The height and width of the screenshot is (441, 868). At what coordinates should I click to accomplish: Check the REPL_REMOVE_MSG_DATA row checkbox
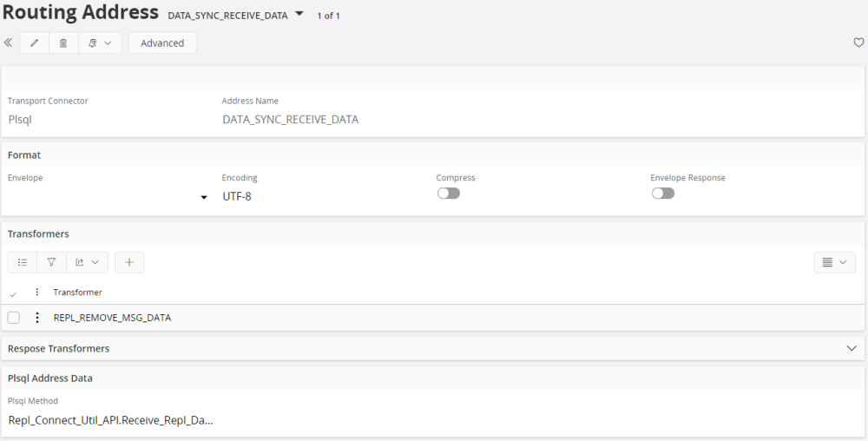tap(14, 318)
